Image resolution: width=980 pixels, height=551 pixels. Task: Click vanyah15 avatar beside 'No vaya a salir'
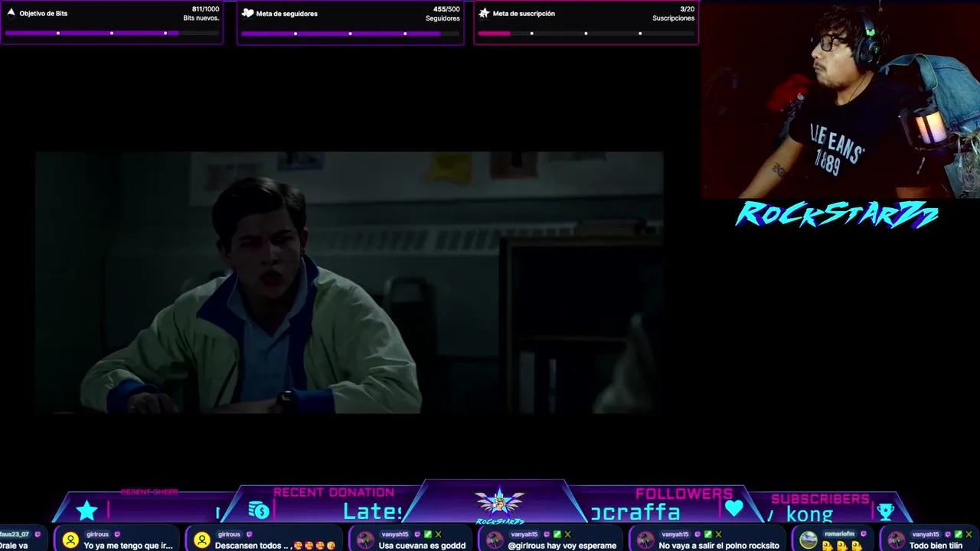tap(645, 540)
